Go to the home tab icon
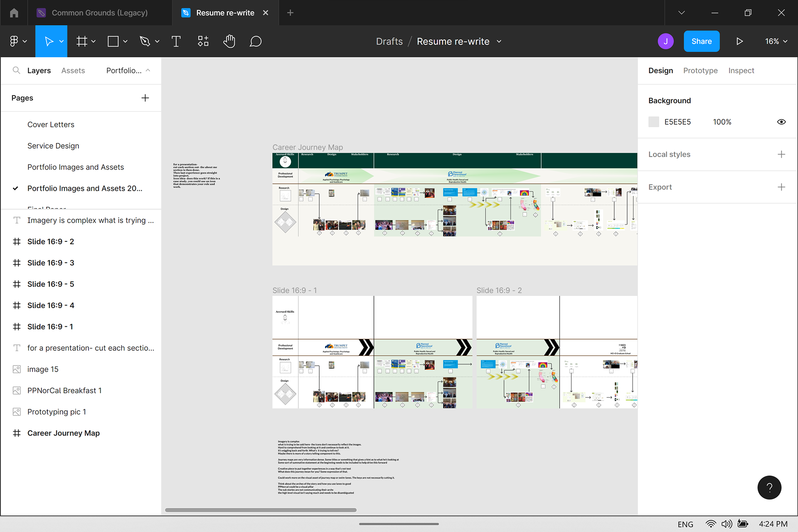Image resolution: width=798 pixels, height=532 pixels. pos(14,13)
